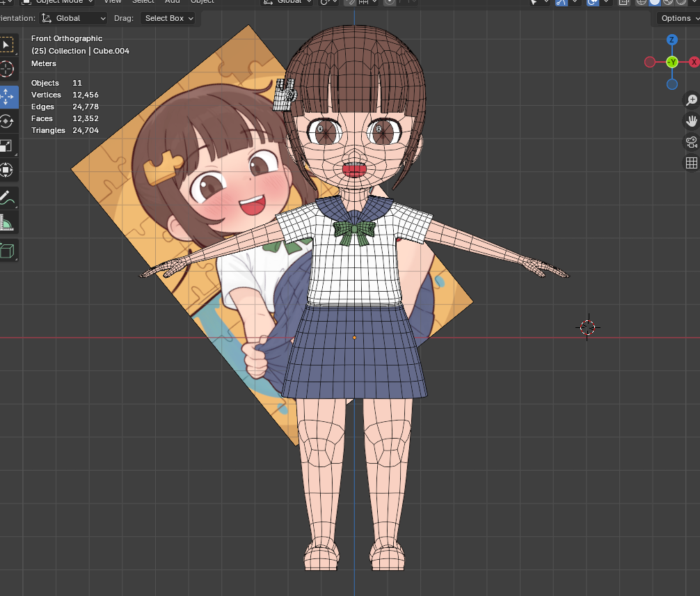
Task: Toggle snapping in the viewport header
Action: point(350,2)
